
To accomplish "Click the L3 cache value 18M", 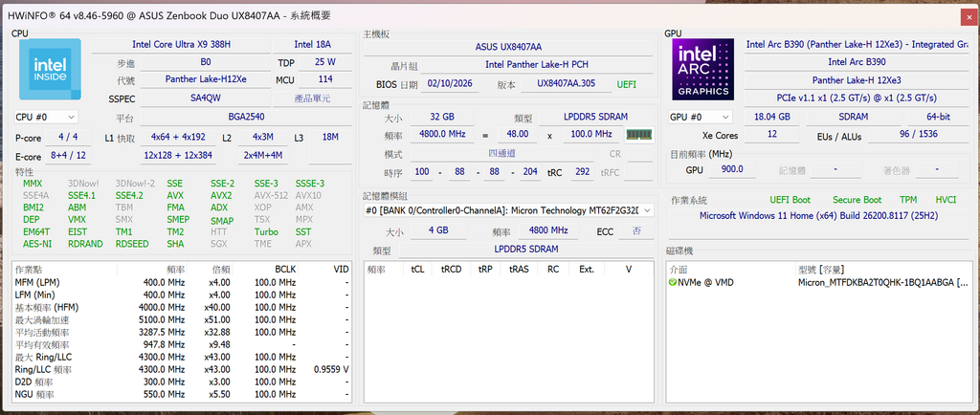I will coord(330,137).
